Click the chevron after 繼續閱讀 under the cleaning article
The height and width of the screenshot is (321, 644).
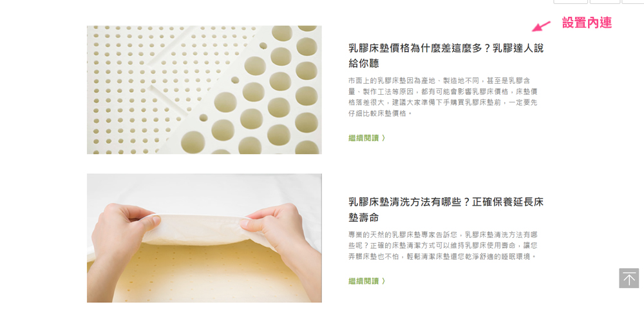383,281
